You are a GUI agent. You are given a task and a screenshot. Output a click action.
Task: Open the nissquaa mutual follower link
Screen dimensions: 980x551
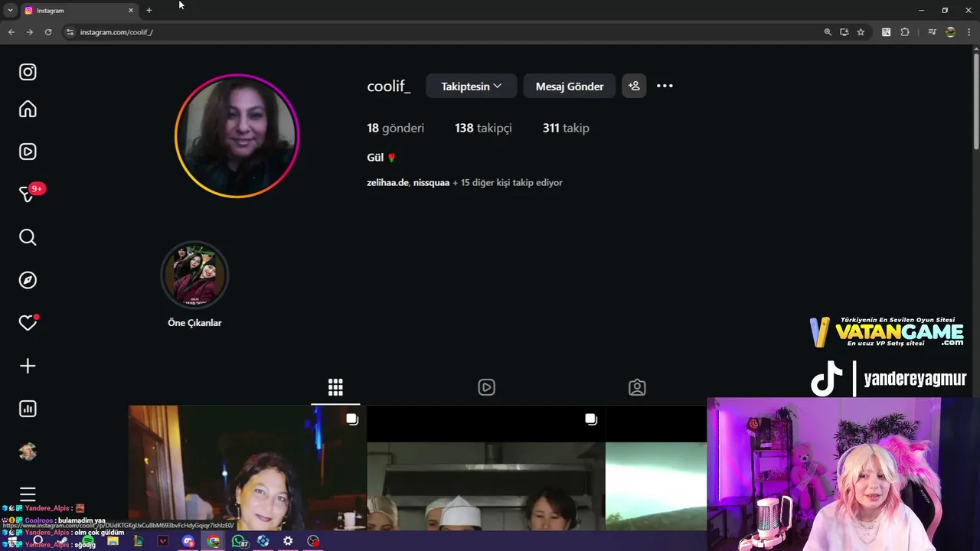pyautogui.click(x=431, y=182)
